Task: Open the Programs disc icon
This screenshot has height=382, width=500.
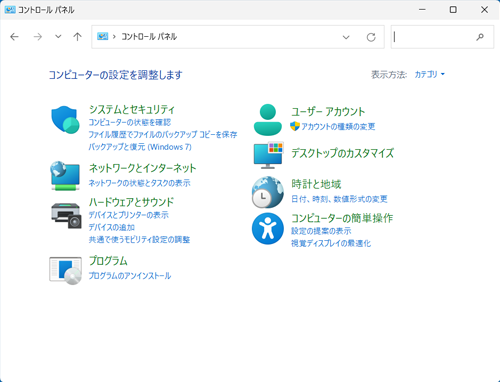Action: tap(65, 270)
